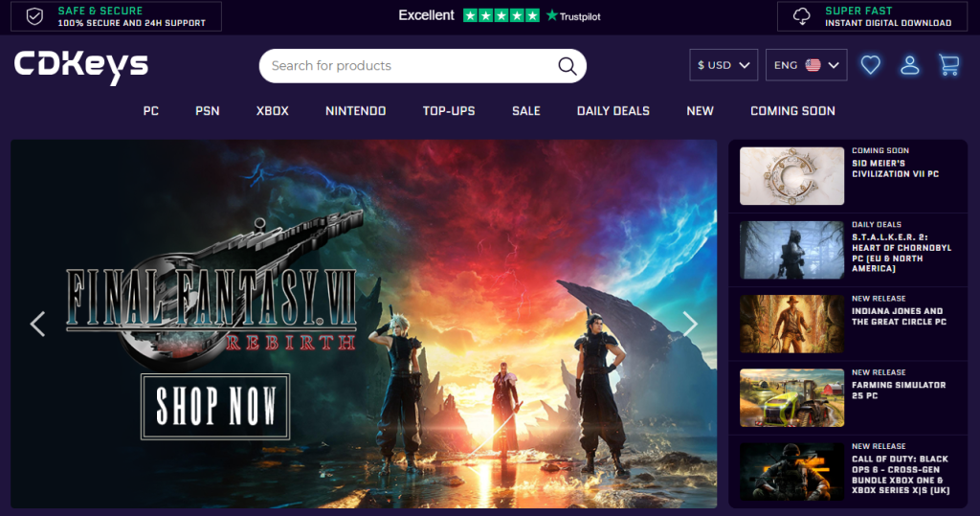This screenshot has width=980, height=516.
Task: Click the Trustpilot star rating
Action: click(501, 15)
